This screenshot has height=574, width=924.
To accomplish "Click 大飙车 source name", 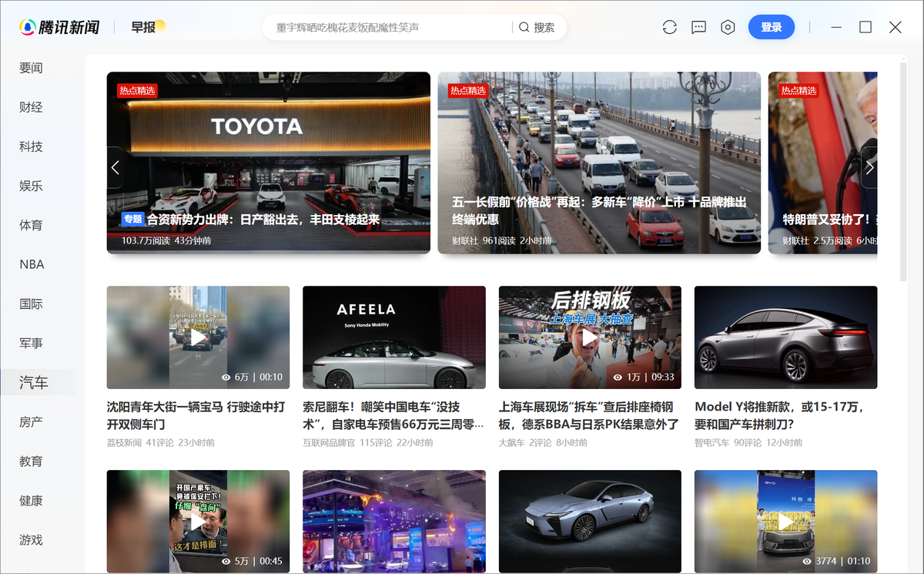I will click(x=511, y=443).
